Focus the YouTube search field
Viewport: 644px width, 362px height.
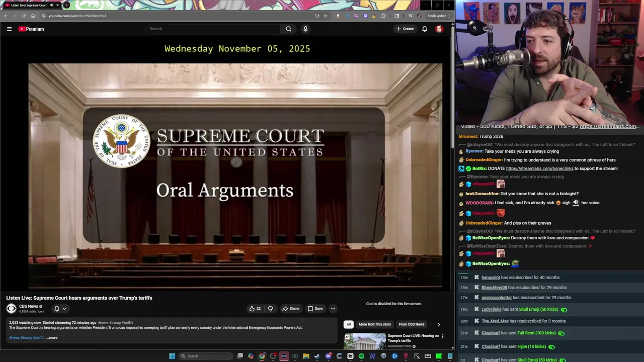tap(213, 29)
